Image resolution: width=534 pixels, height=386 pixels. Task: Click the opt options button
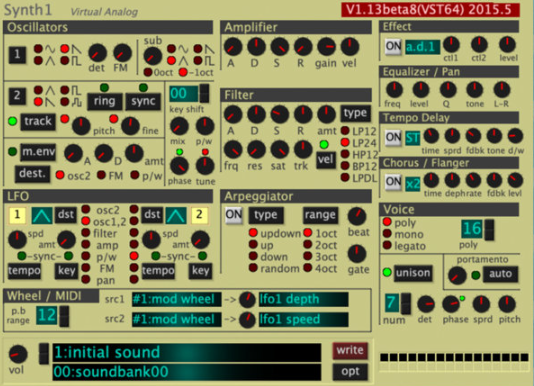point(350,372)
